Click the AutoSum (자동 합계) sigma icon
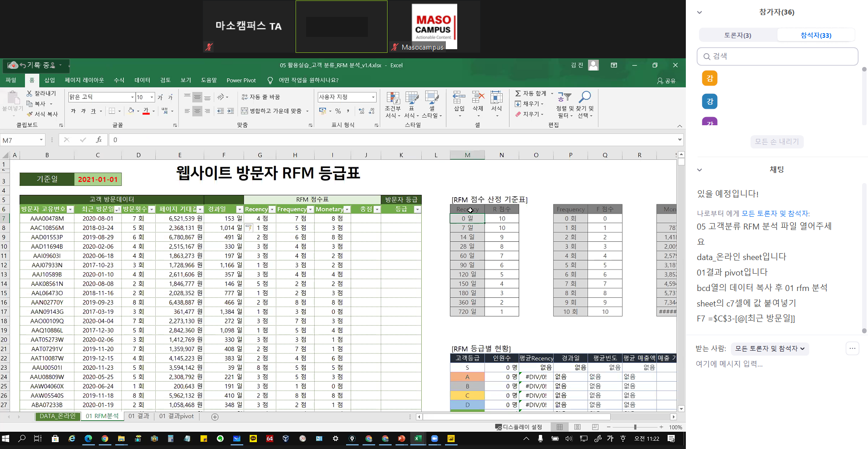 pyautogui.click(x=518, y=93)
